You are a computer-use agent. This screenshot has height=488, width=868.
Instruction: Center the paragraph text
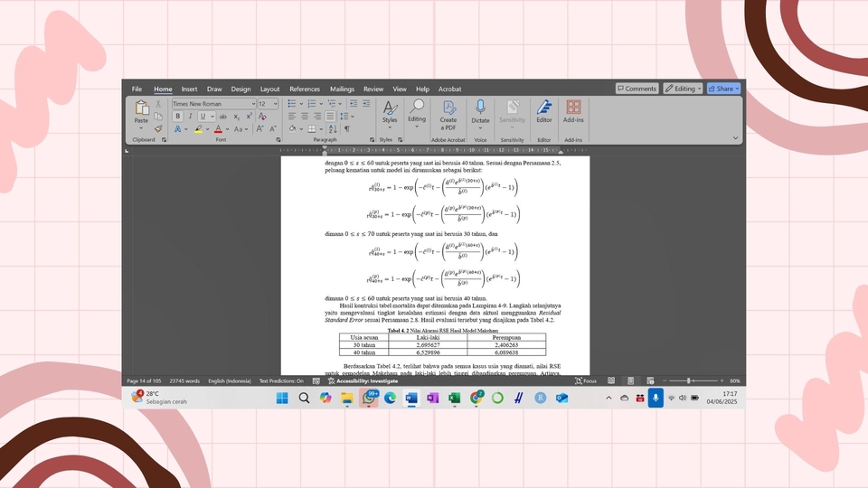[x=305, y=117]
